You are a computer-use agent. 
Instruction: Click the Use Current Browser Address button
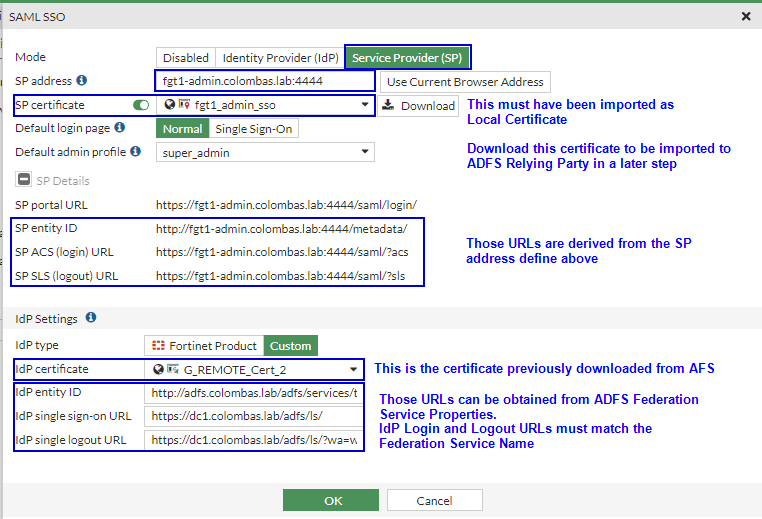pos(465,82)
